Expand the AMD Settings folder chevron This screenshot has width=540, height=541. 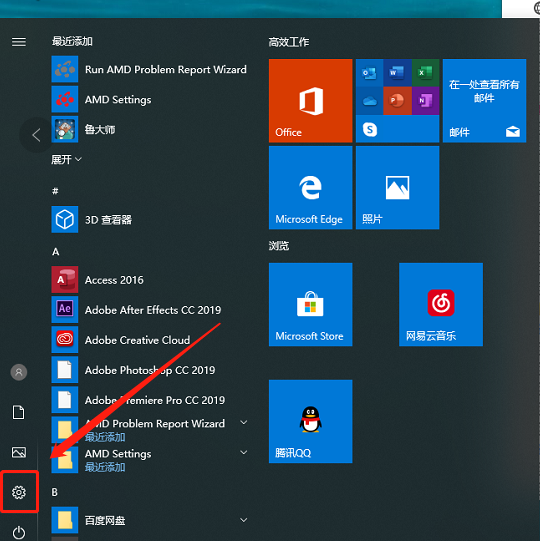coord(244,452)
